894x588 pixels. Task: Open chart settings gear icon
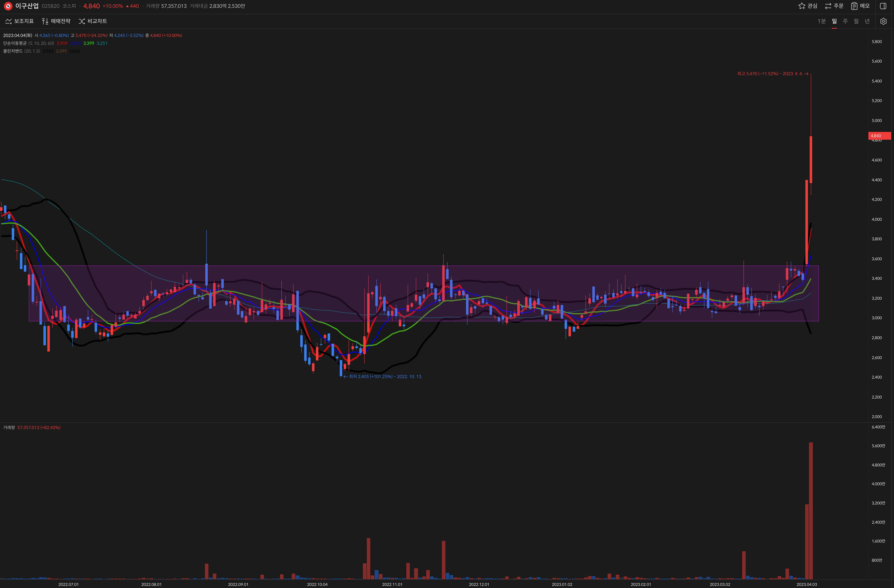[884, 21]
